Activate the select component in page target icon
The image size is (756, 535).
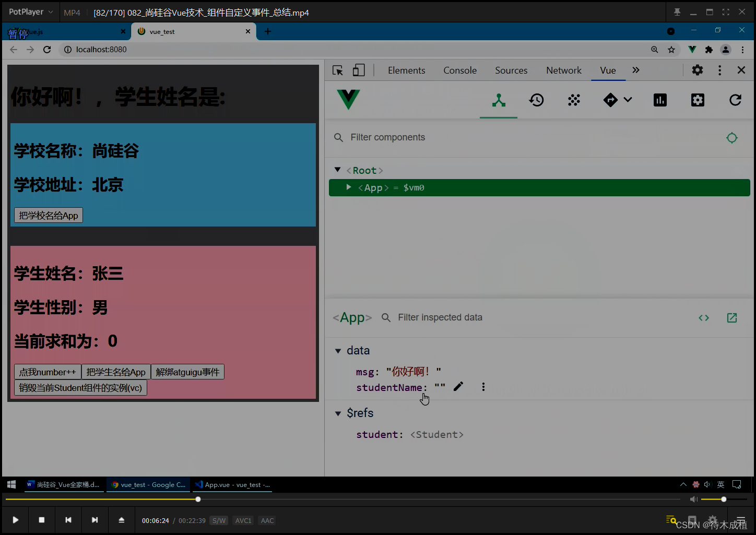pyautogui.click(x=732, y=138)
